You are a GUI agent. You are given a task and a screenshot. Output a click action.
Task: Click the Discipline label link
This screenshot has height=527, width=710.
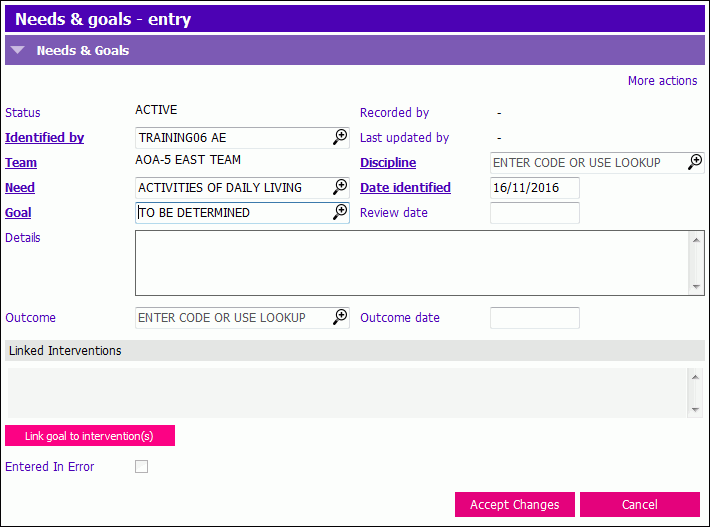point(388,163)
